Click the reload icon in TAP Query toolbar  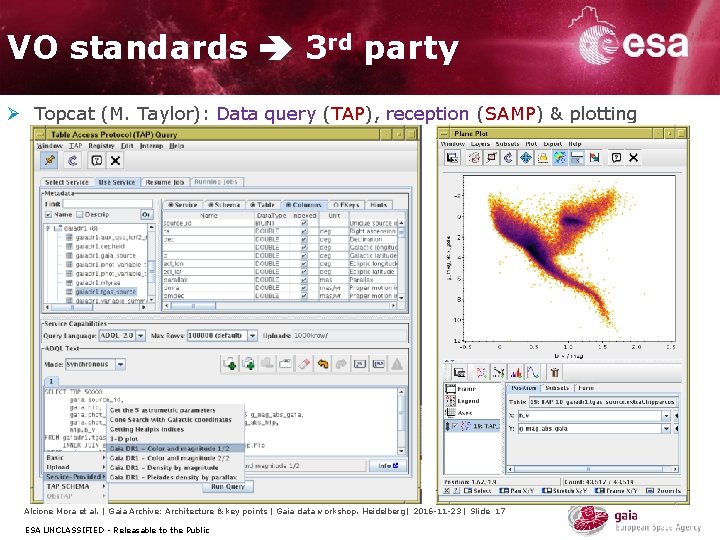[73, 160]
